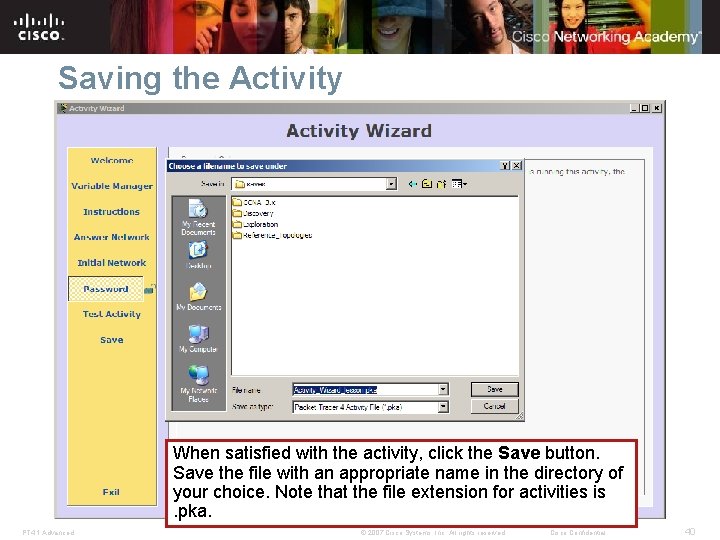Open the Answer Network page
The width and height of the screenshot is (720, 540).
point(112,237)
